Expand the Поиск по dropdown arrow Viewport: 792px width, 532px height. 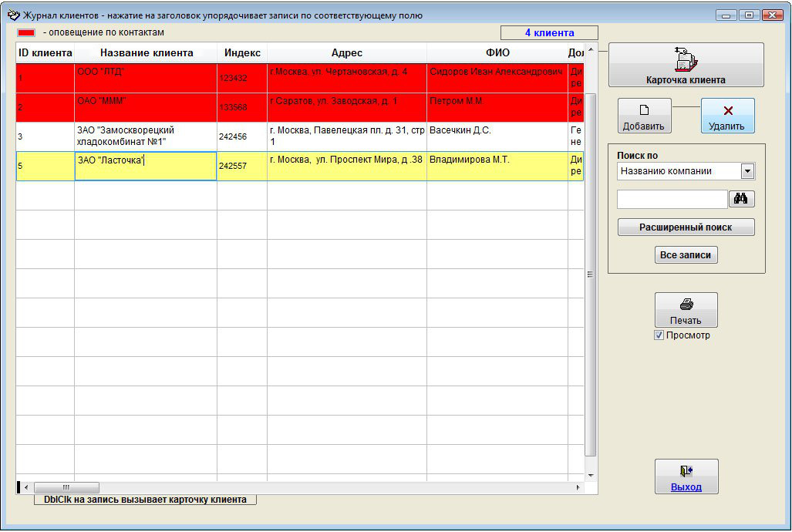click(747, 171)
